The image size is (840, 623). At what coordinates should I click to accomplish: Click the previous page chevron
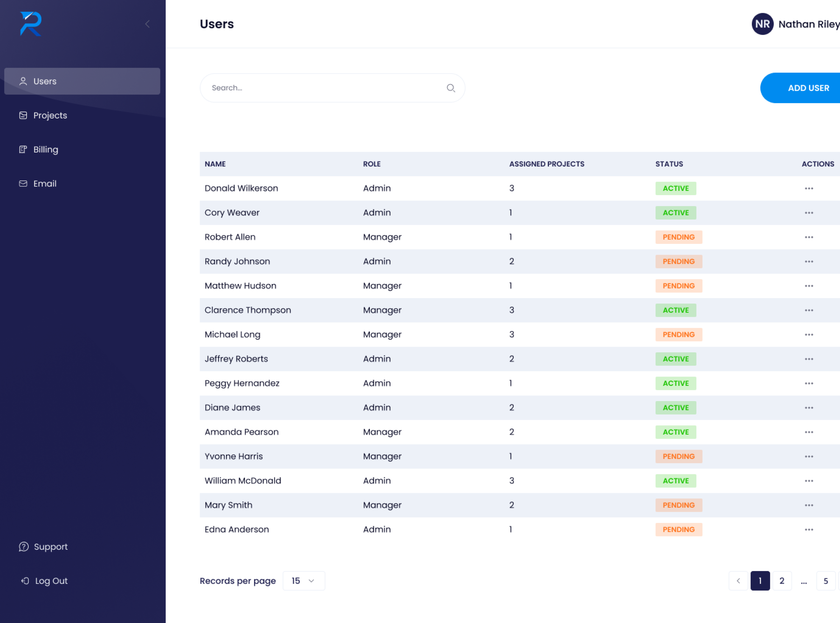pos(738,581)
